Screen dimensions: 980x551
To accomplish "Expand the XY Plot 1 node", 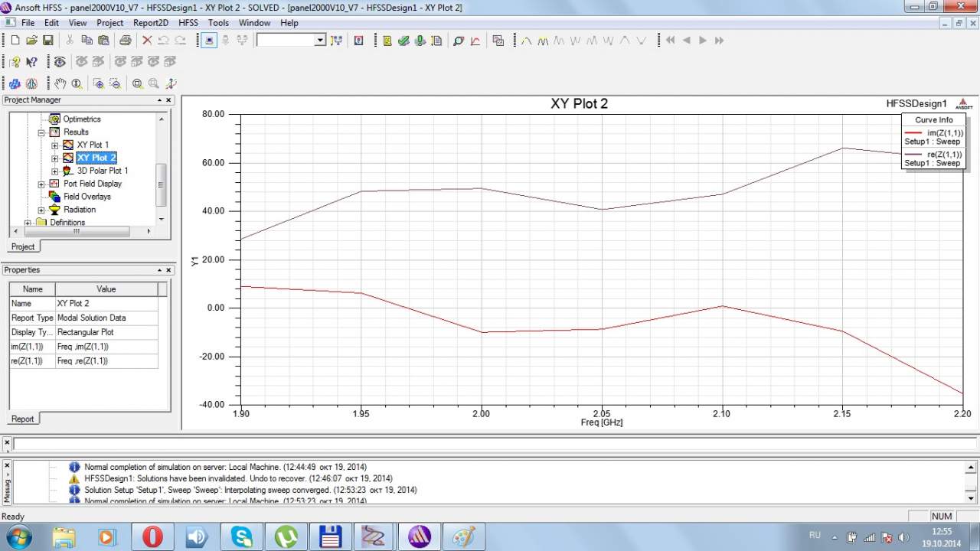I will pyautogui.click(x=54, y=145).
